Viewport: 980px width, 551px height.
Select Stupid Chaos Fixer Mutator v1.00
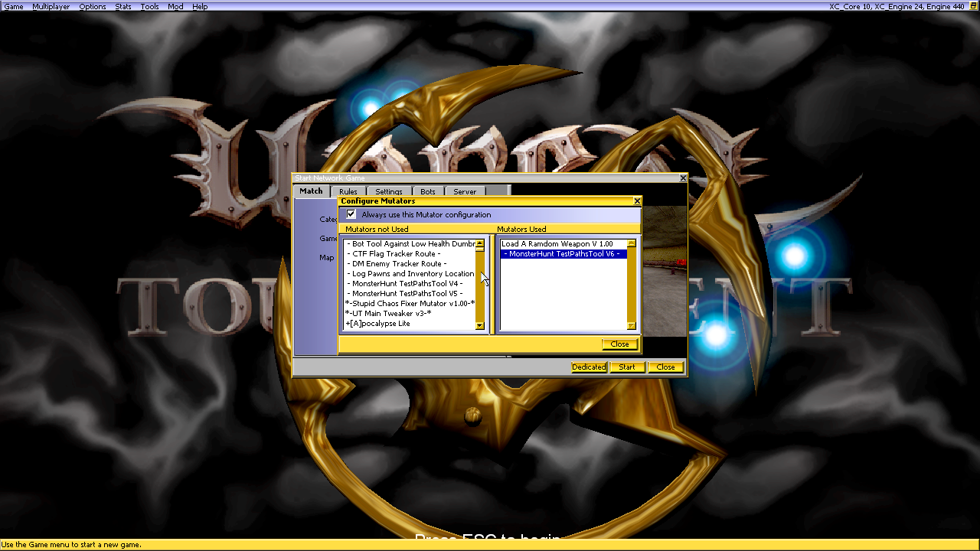click(x=410, y=304)
